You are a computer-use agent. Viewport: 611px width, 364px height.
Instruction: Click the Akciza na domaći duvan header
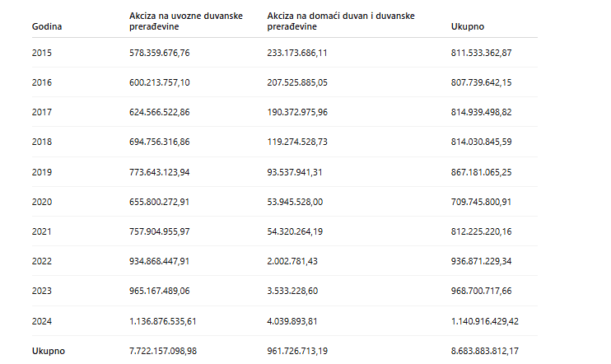point(341,21)
